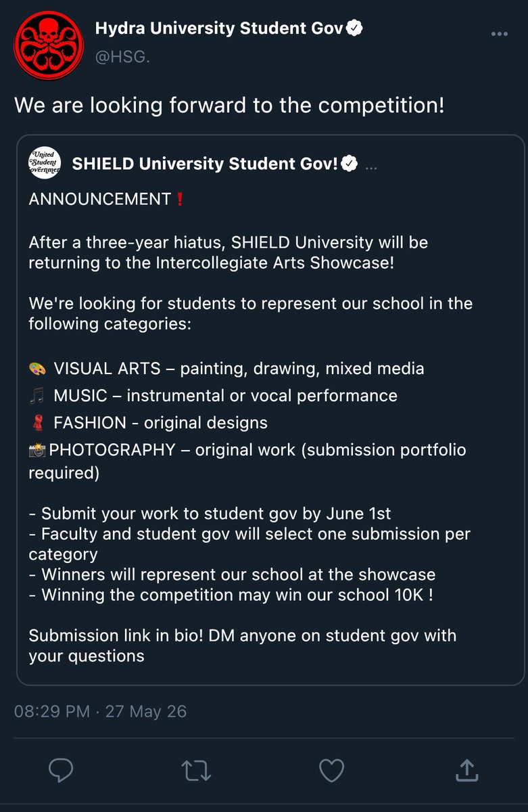Click the camera emoji next to PHOTOGRAPHY

coord(37,450)
